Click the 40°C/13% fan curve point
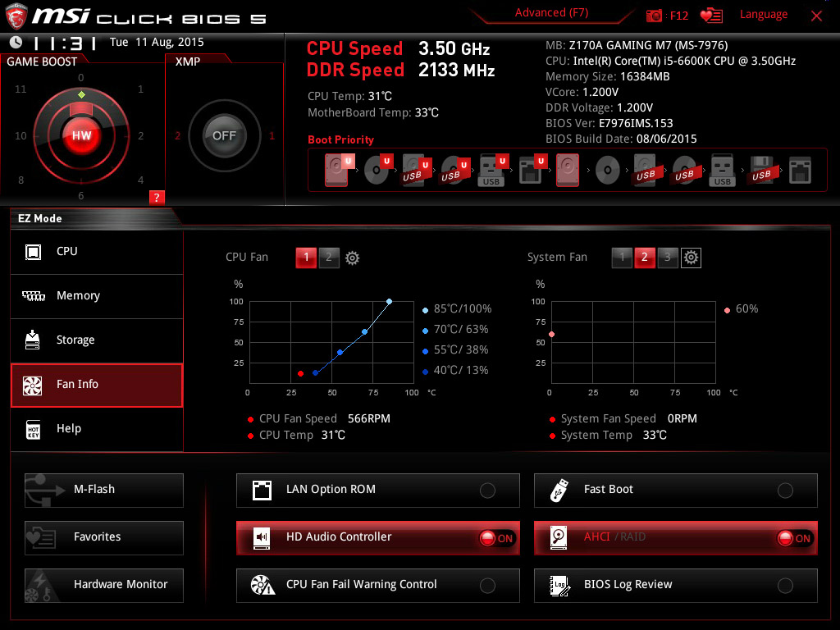This screenshot has width=840, height=630. 315,373
